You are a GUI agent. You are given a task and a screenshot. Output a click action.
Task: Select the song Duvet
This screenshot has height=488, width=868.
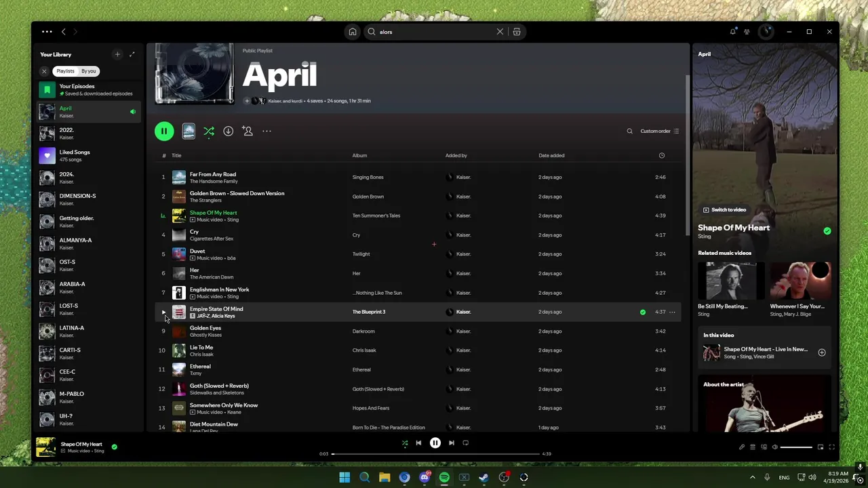click(x=418, y=254)
